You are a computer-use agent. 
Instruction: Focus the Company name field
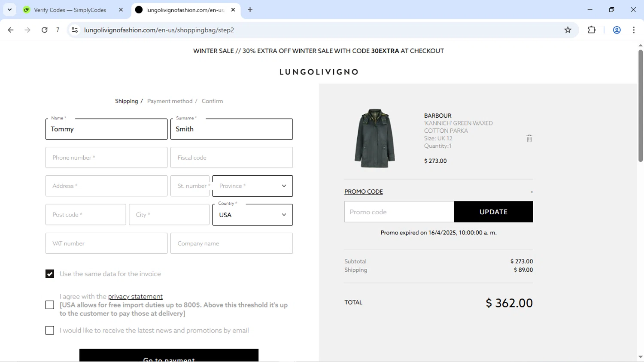[x=231, y=243]
